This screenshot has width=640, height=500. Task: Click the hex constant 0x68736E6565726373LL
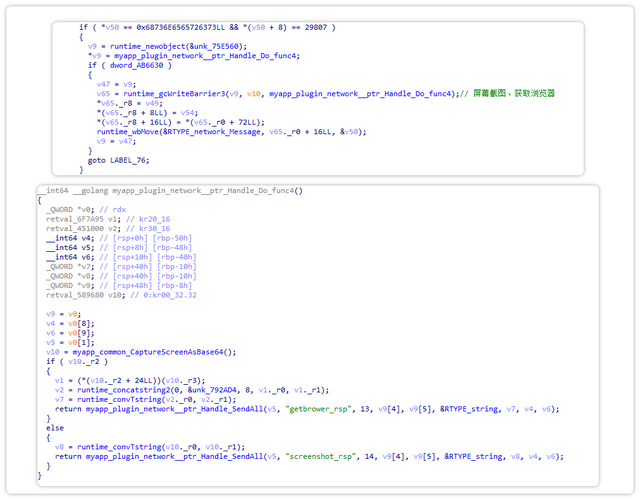[180, 27]
